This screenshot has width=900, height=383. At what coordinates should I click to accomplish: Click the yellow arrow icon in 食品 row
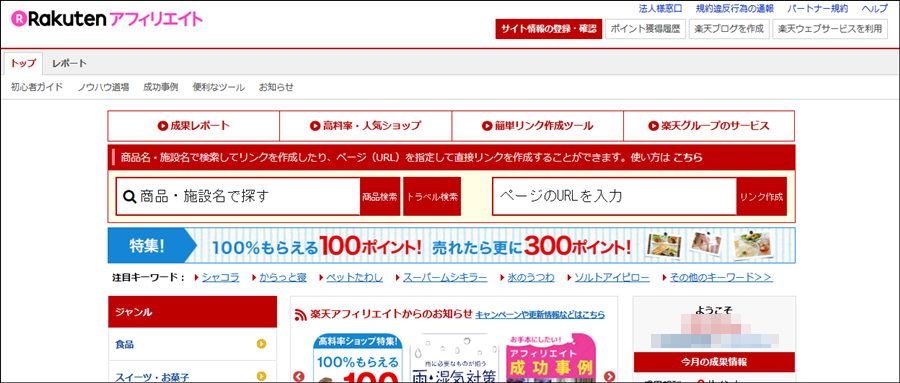pyautogui.click(x=262, y=345)
